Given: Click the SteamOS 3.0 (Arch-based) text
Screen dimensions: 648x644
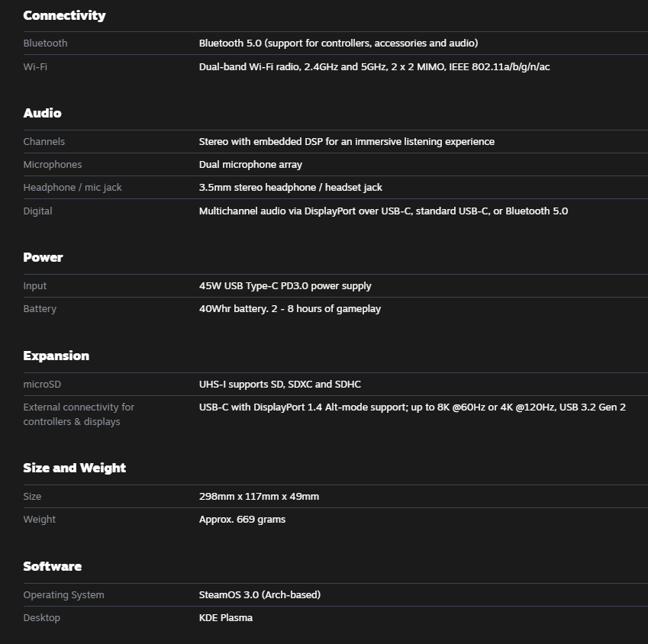Looking at the screenshot, I should [260, 595].
